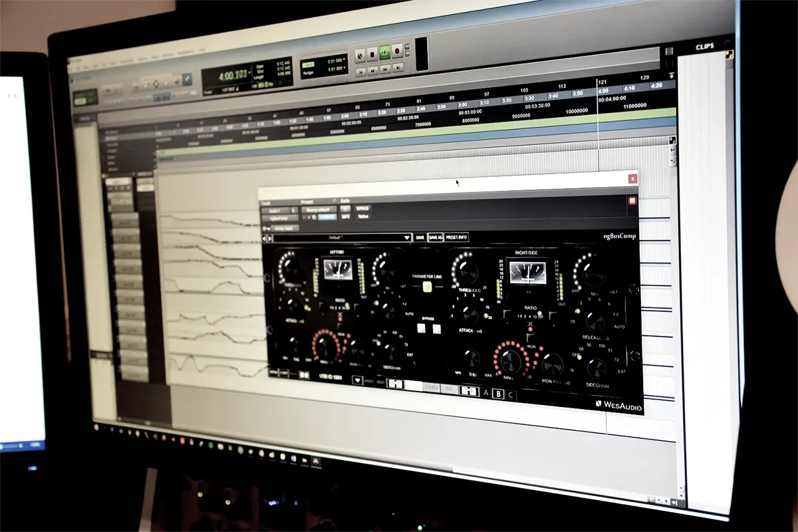Click the LEFT/MID VU meter
This screenshot has height=532, width=798.
(338, 269)
